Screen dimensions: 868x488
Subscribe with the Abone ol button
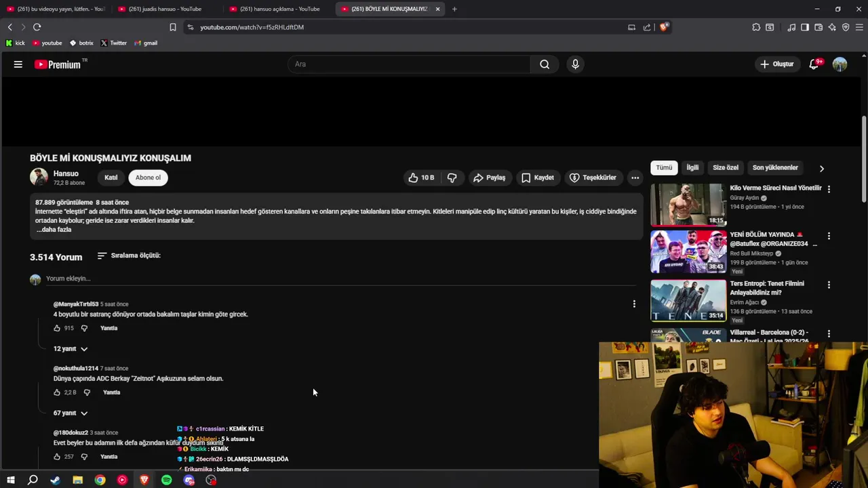point(148,178)
